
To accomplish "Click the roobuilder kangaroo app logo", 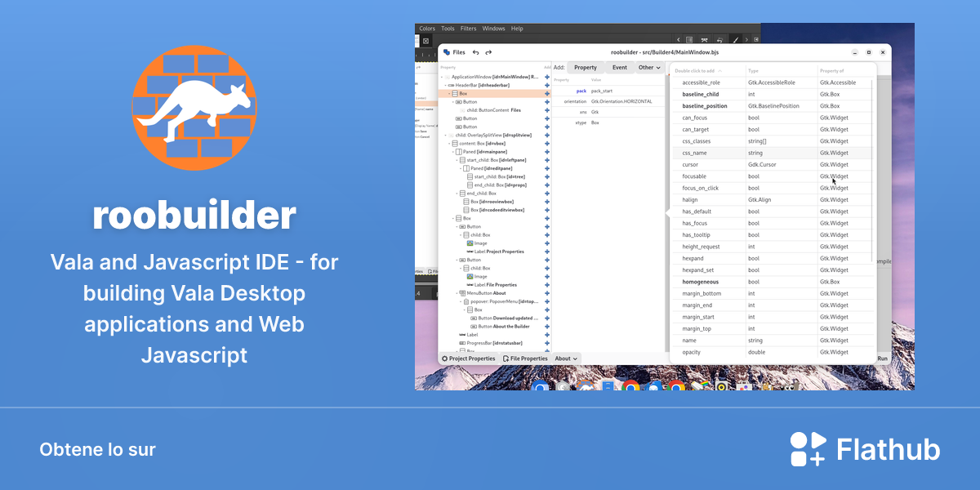I will pos(194,106).
